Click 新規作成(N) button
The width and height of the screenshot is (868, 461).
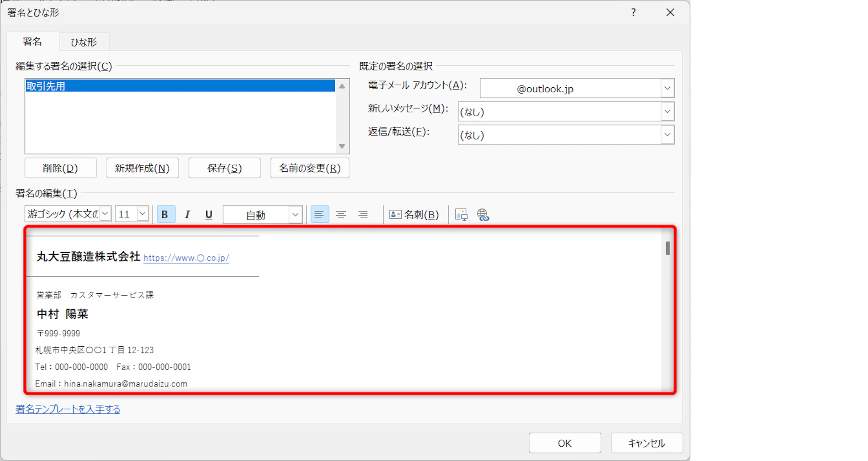click(142, 168)
